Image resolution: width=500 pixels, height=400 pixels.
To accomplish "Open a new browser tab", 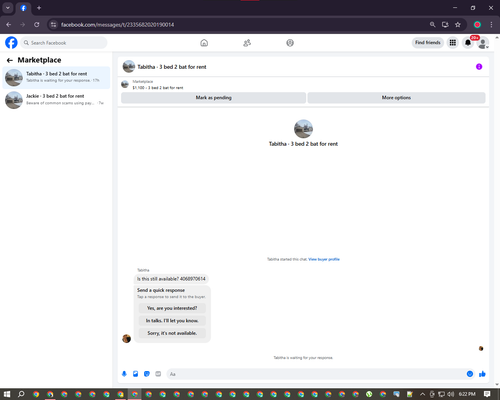I will coord(39,8).
